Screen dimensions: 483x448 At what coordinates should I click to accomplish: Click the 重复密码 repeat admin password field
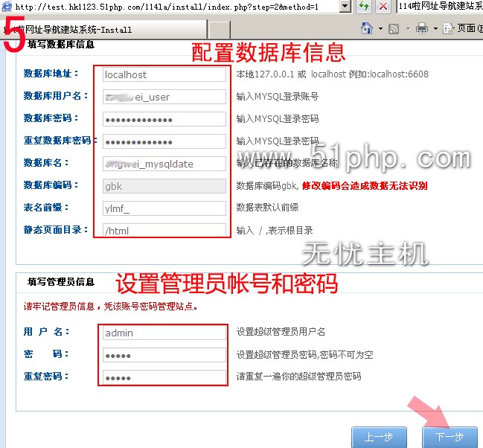pos(164,377)
